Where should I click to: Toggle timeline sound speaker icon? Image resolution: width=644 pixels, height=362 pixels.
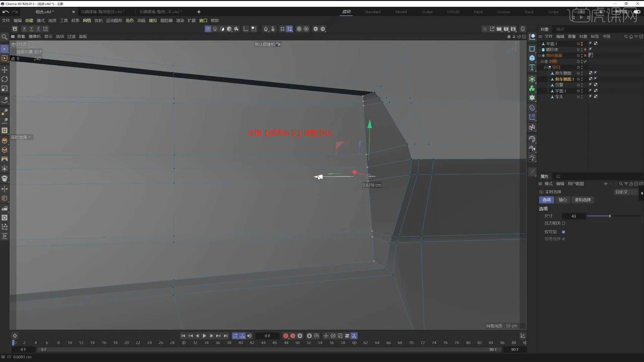point(249,336)
